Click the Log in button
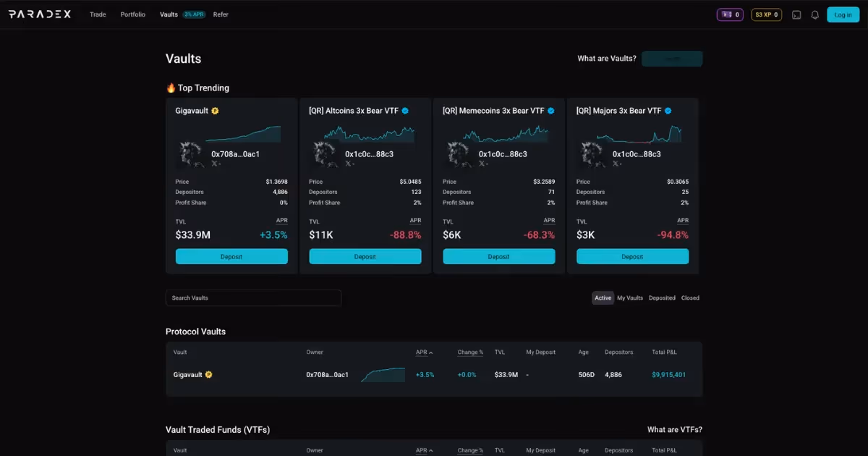 (843, 14)
